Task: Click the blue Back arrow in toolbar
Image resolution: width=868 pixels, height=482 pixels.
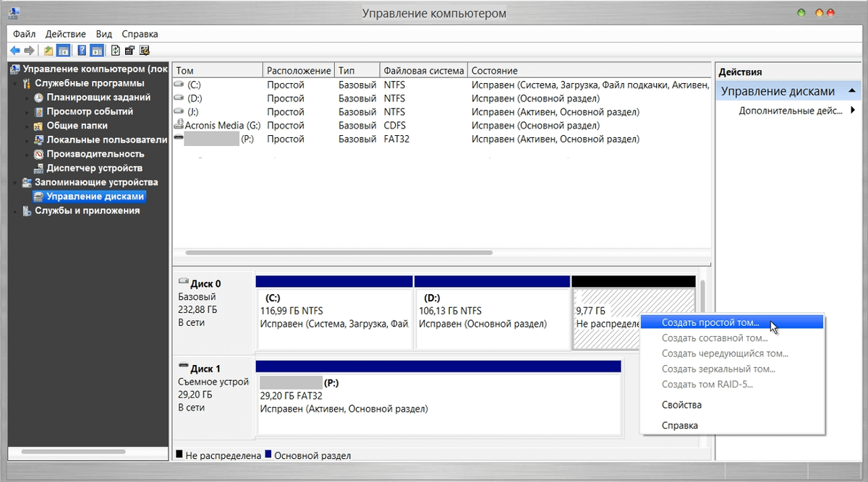Action: pos(15,51)
